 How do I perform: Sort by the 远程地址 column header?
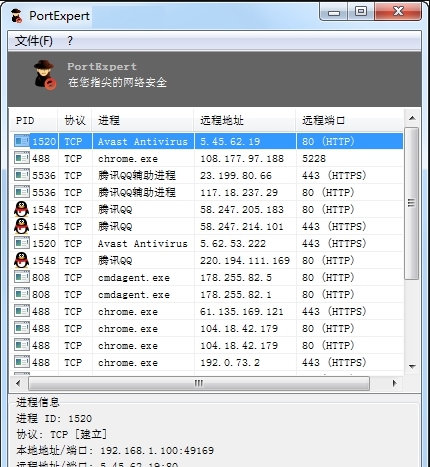(245, 120)
